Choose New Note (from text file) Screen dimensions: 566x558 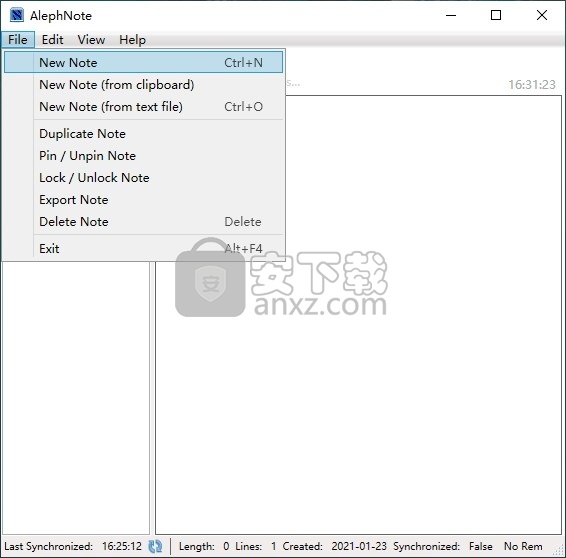(143, 106)
